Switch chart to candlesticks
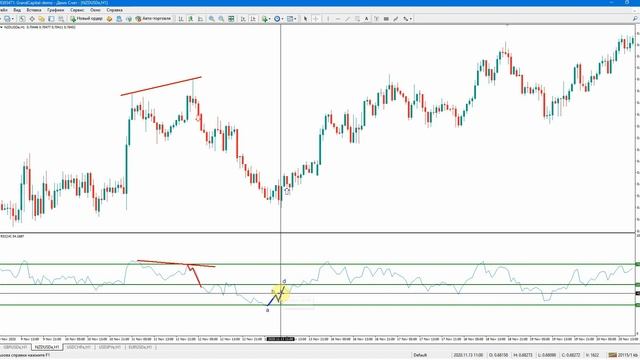The image size is (640, 360). (x=191, y=19)
